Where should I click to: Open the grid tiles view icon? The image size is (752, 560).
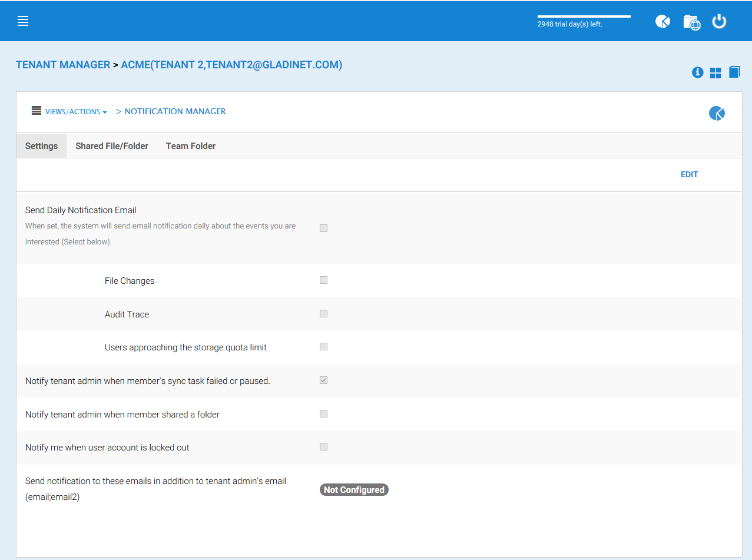pos(715,73)
